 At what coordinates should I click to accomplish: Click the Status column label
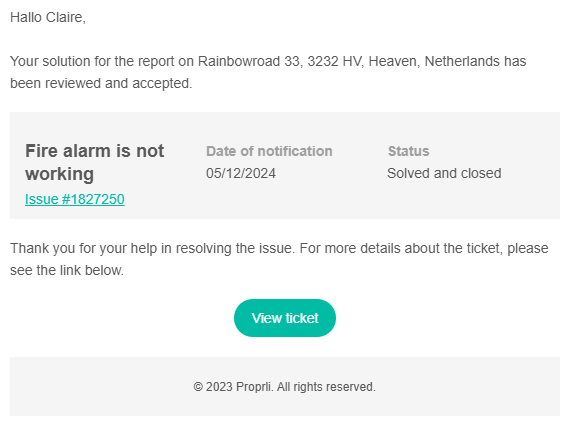pos(409,151)
